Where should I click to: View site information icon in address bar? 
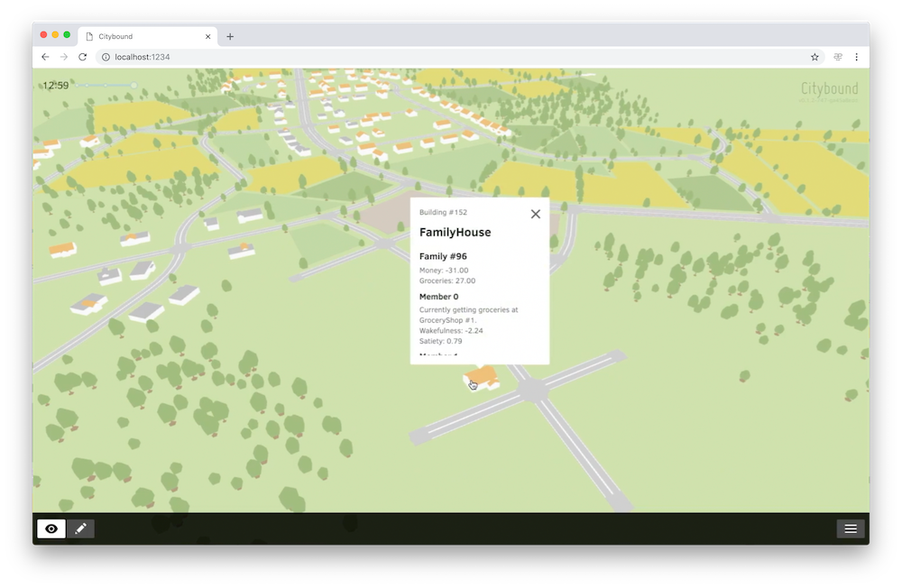point(104,57)
